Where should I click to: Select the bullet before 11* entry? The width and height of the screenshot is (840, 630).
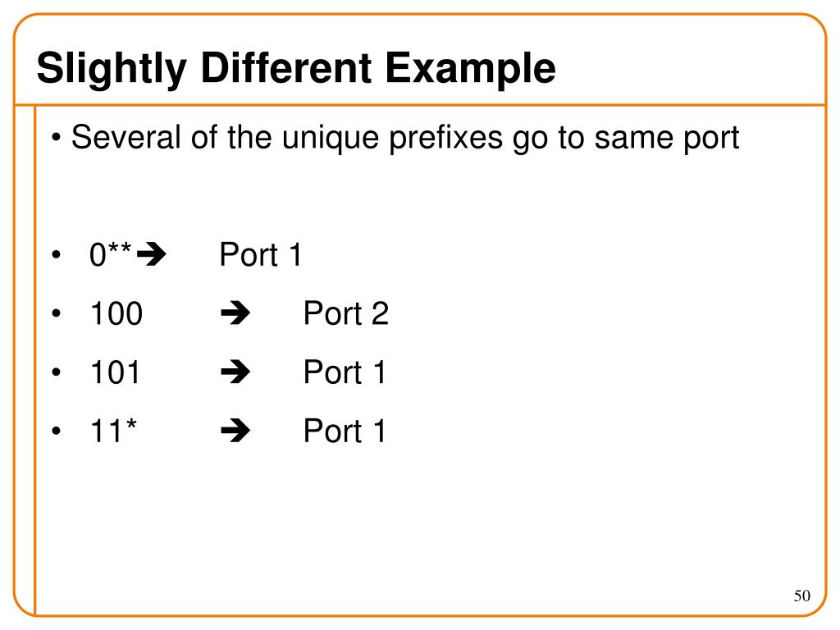pos(57,431)
